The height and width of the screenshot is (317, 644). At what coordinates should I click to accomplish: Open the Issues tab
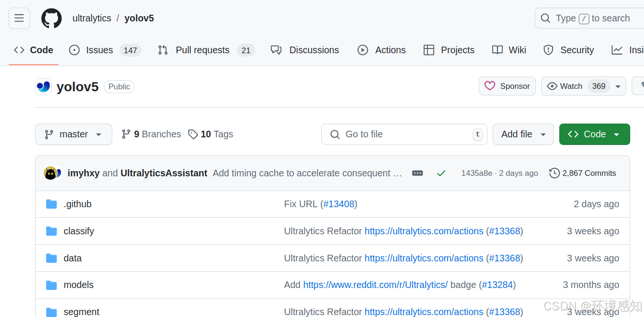(x=105, y=50)
